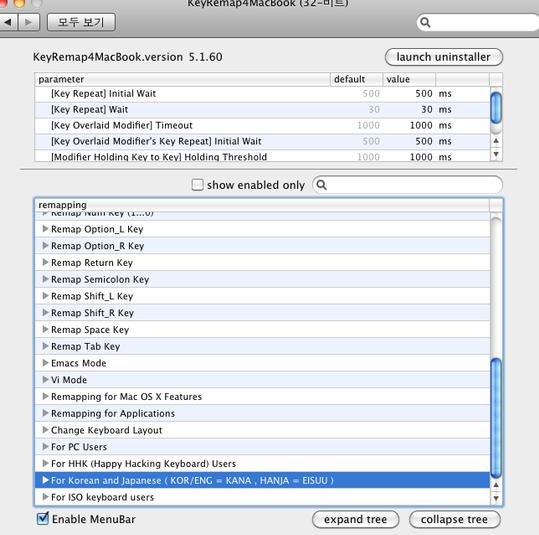Viewport: 539px width, 535px height.
Task: Select Remap Return Key row text
Action: click(x=92, y=263)
